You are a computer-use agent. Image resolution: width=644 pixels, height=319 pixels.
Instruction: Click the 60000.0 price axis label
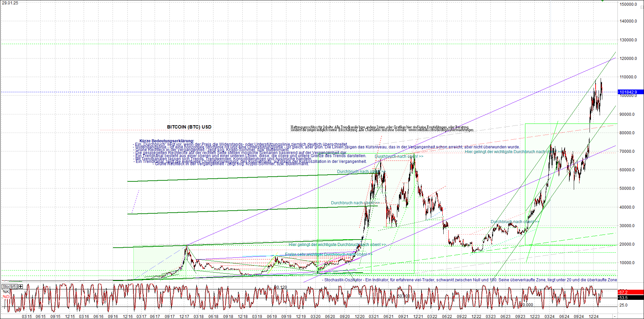pos(627,170)
